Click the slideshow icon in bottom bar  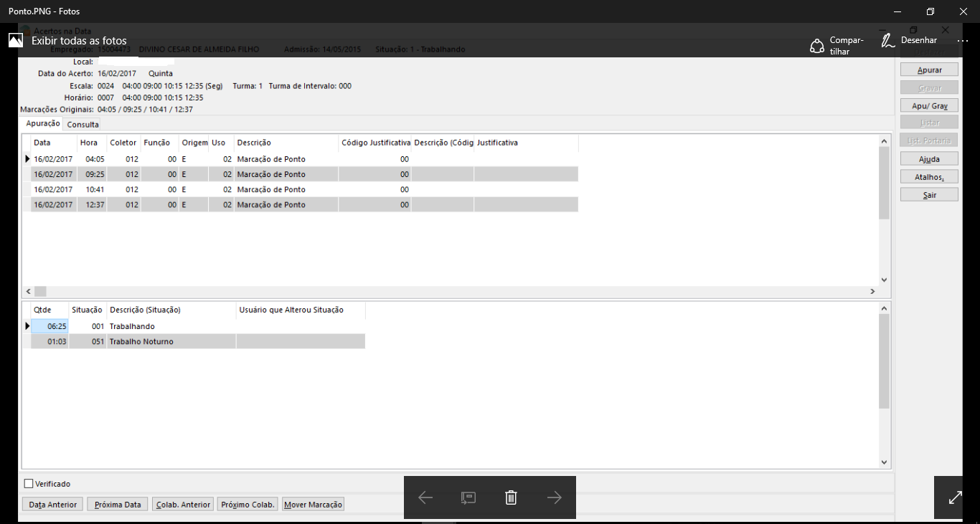(x=468, y=497)
